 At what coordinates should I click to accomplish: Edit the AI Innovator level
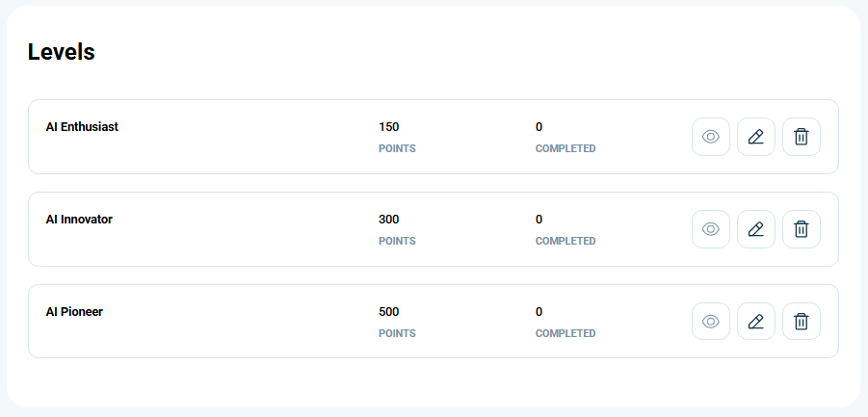(x=756, y=229)
